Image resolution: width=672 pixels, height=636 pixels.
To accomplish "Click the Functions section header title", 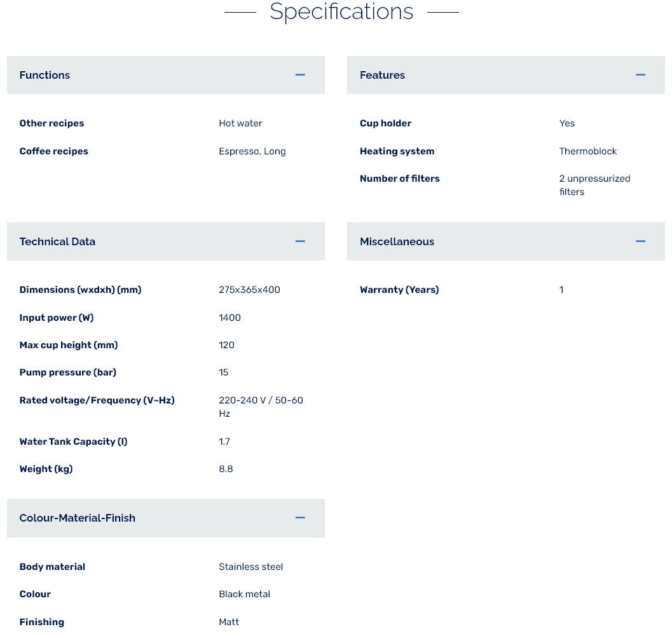I will (45, 75).
